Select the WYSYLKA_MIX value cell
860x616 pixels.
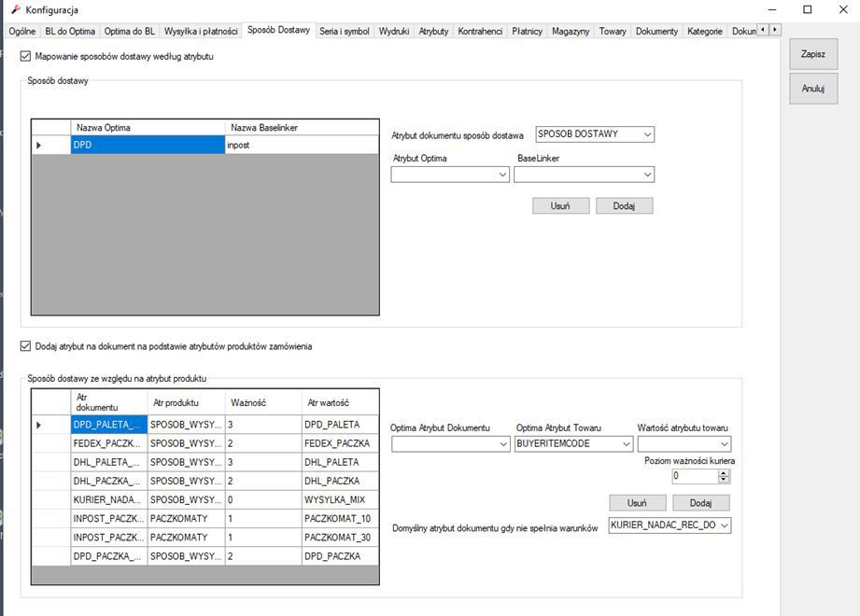click(340, 500)
